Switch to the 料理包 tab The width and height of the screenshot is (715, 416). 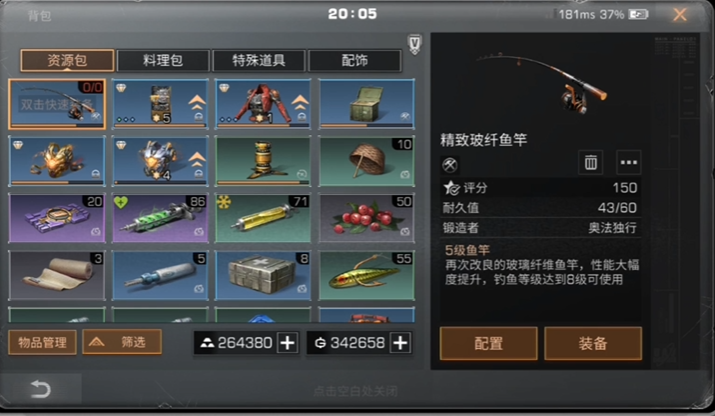point(163,60)
